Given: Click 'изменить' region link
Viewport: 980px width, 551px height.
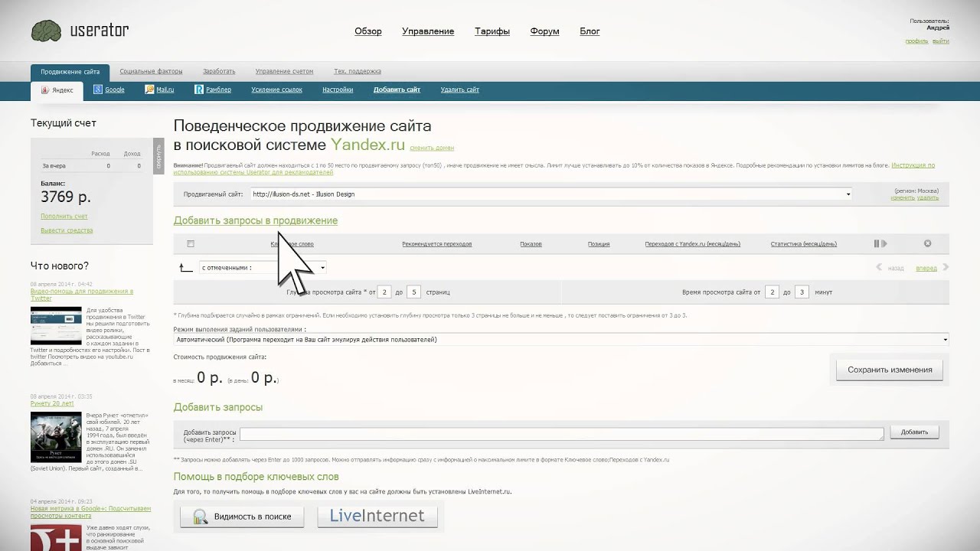Looking at the screenshot, I should (903, 197).
